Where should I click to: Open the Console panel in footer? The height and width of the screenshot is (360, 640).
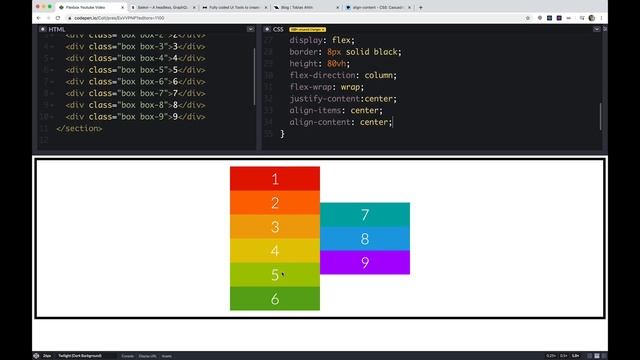click(x=127, y=356)
